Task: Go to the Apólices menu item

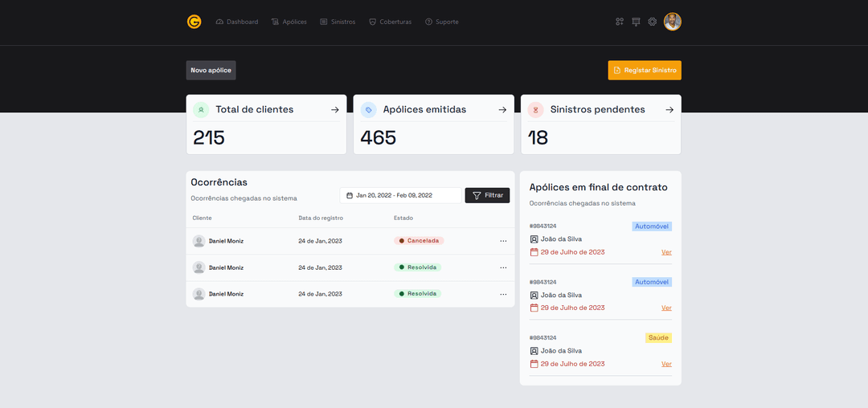Action: pyautogui.click(x=289, y=22)
